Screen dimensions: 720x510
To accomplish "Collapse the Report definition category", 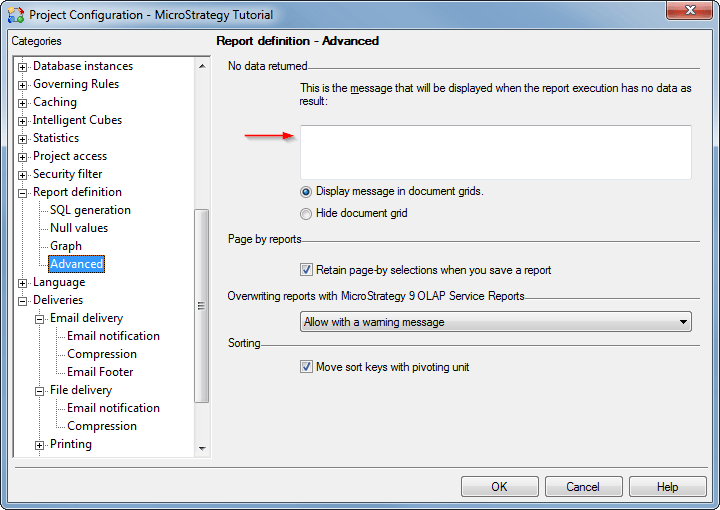I will [22, 193].
